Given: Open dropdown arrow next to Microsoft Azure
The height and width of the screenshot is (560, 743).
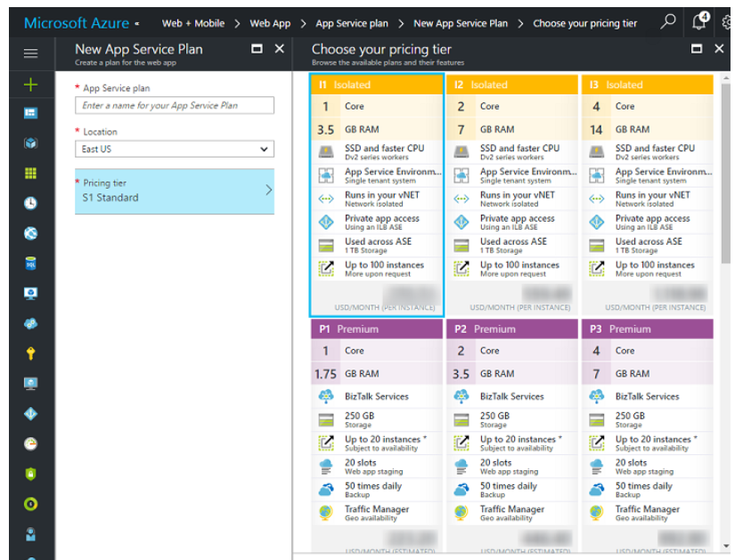Looking at the screenshot, I should click(137, 24).
